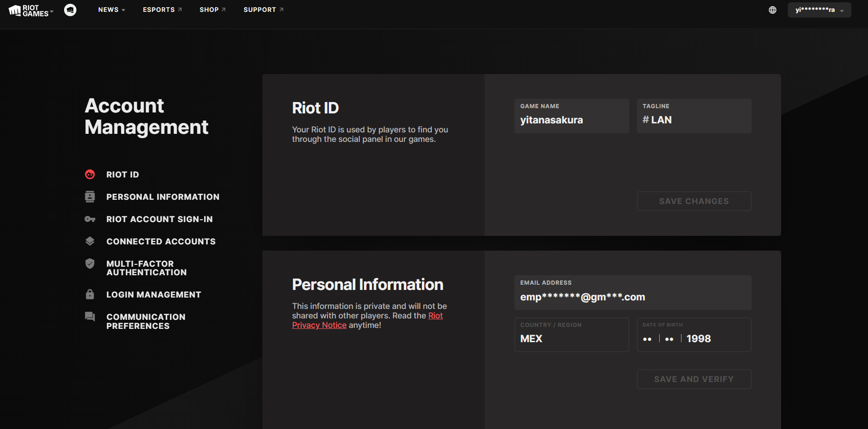Open the Esports link

(x=162, y=10)
